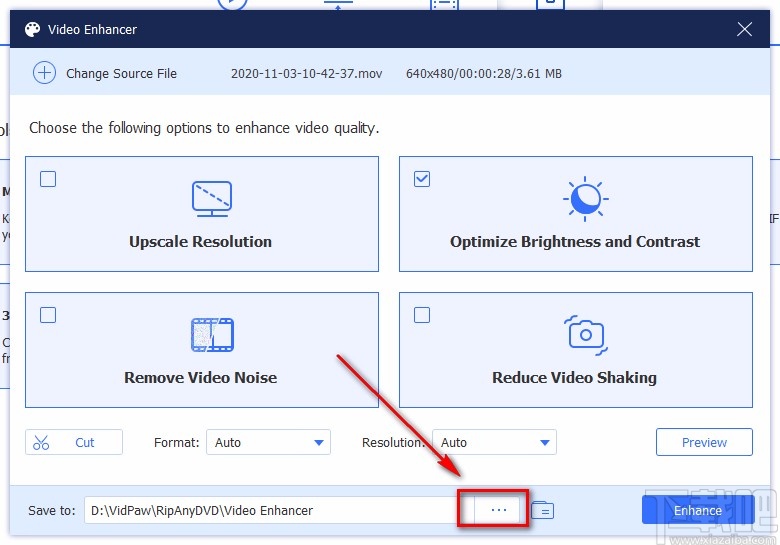780x545 pixels.
Task: Click the Optimize Brightness and Contrast sun icon
Action: coord(585,199)
